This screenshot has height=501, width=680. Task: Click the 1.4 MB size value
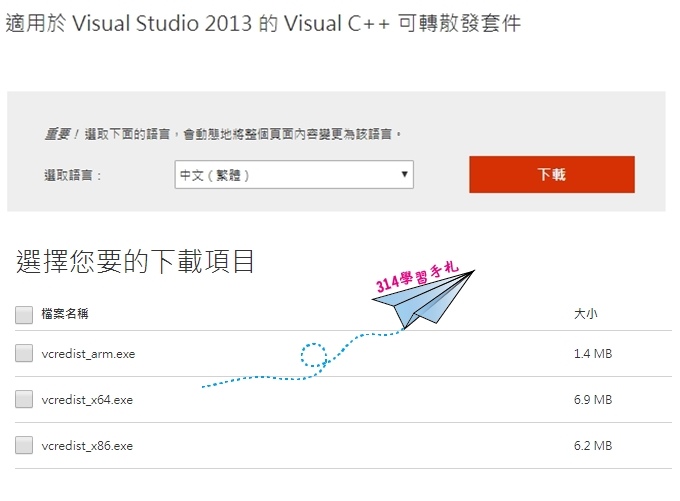point(593,354)
